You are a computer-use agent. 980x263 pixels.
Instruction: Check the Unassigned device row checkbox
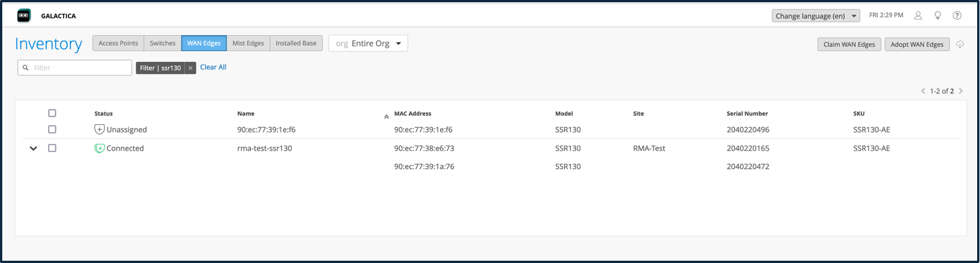click(x=52, y=130)
